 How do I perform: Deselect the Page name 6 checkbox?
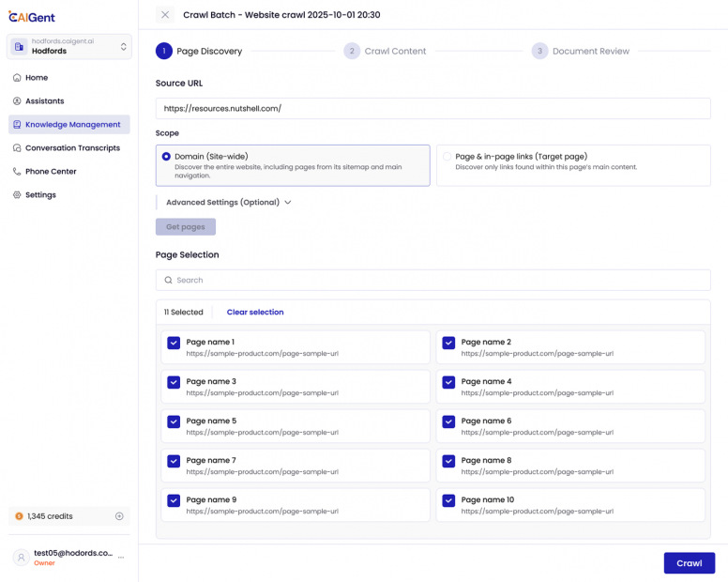tap(448, 422)
